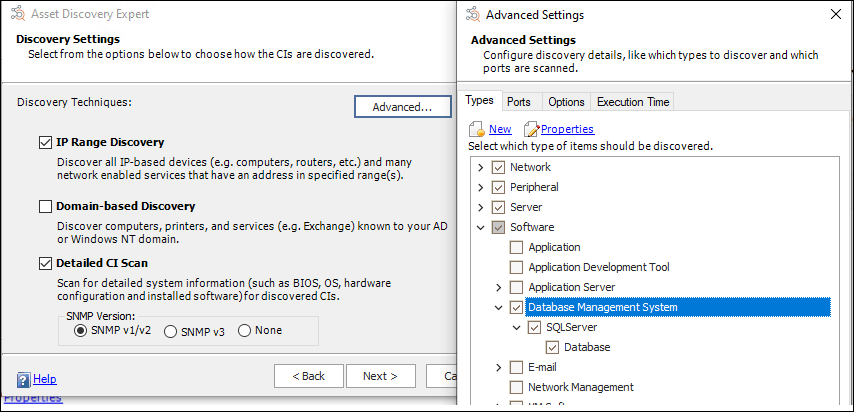Uncheck the IP Range Discovery checkbox
Image resolution: width=854 pixels, height=412 pixels.
point(44,143)
